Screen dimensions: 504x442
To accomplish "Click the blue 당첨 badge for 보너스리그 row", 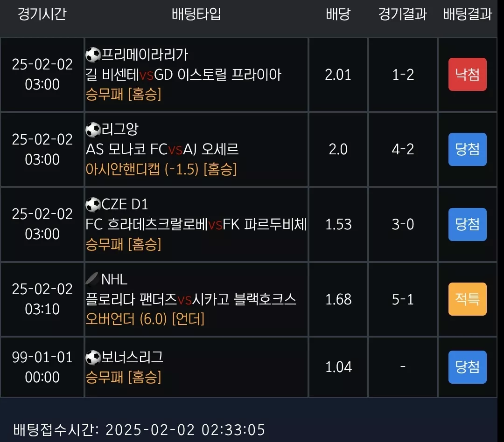I will (467, 367).
